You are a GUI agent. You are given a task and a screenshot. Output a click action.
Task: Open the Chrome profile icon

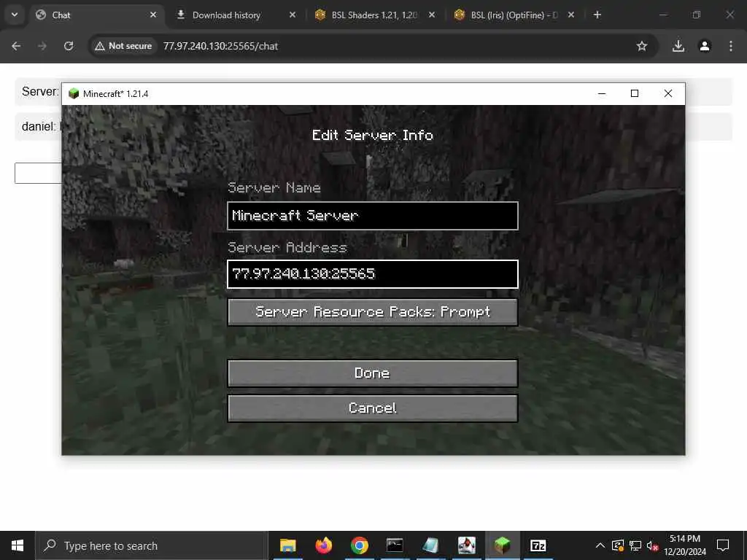coord(705,46)
